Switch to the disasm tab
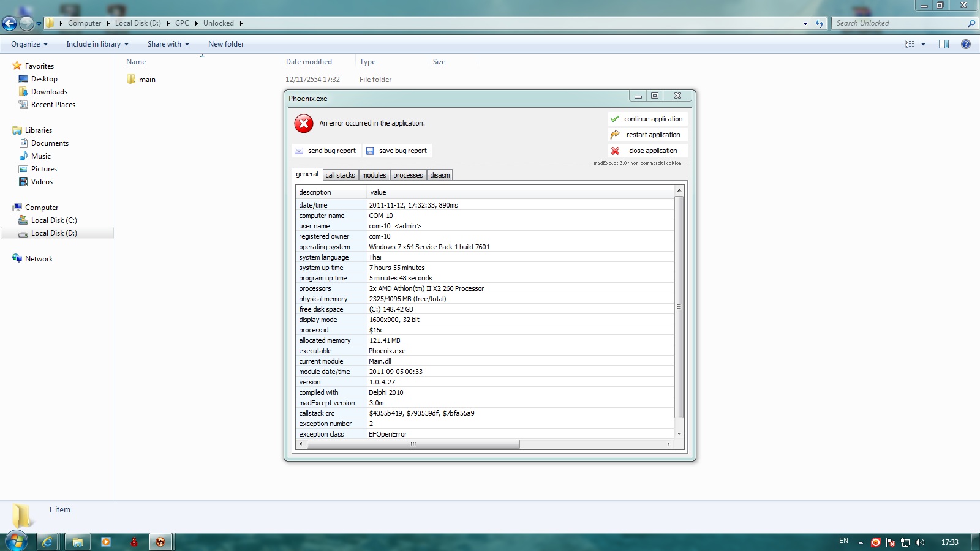Screen dimensions: 980x551 click(440, 175)
